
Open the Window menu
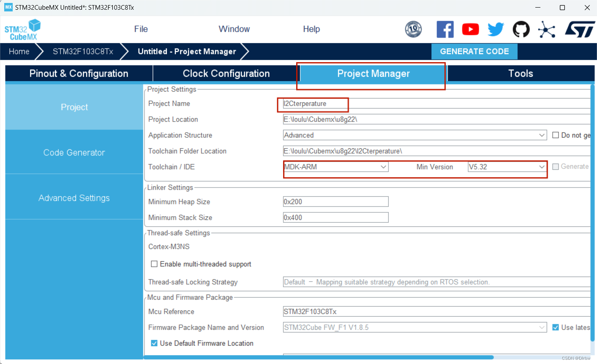pos(234,29)
